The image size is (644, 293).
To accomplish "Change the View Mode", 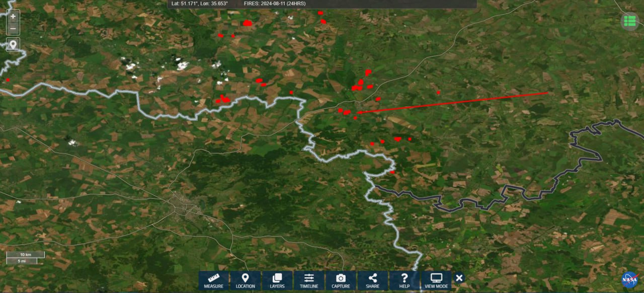I will [436, 280].
